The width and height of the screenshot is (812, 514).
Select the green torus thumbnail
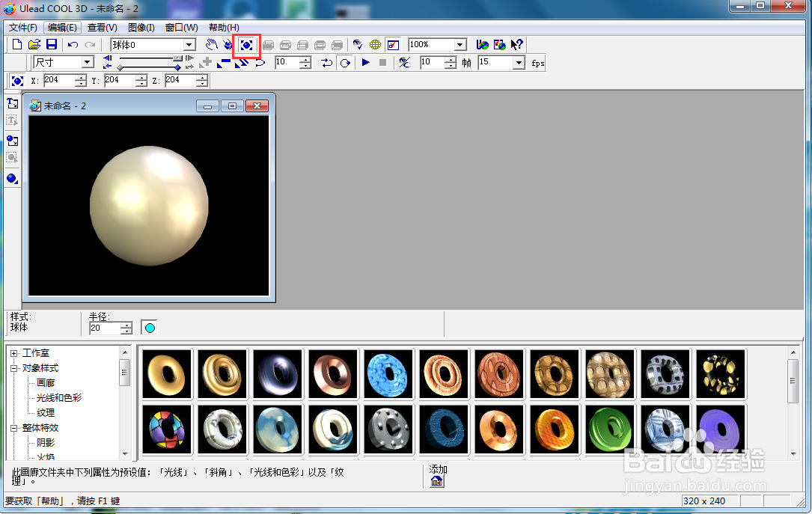pos(610,429)
